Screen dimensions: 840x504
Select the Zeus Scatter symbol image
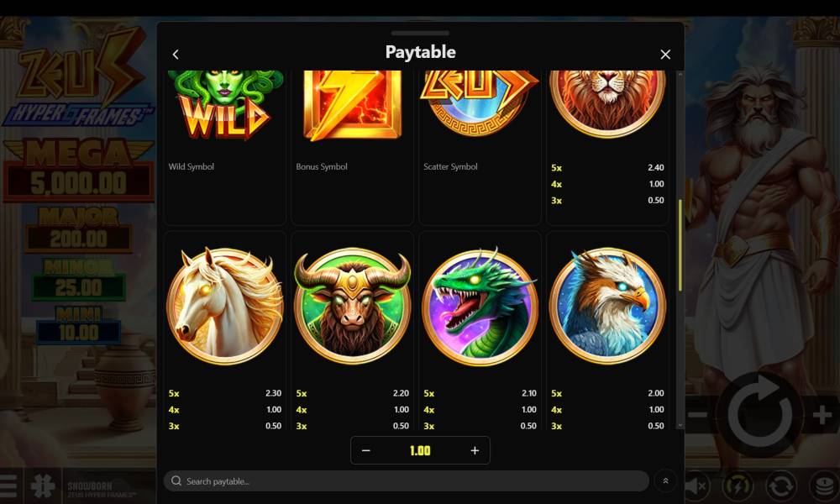tap(480, 102)
